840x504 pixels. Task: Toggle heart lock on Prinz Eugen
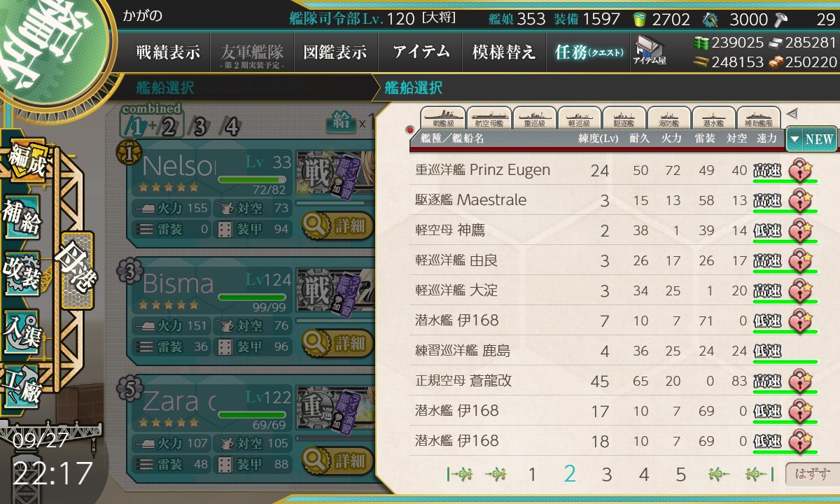tap(801, 170)
